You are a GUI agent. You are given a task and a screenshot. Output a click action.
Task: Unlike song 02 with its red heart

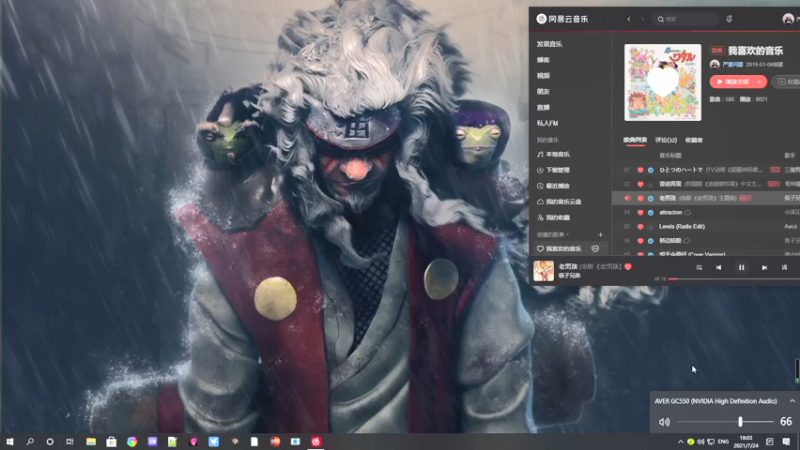[x=640, y=184]
